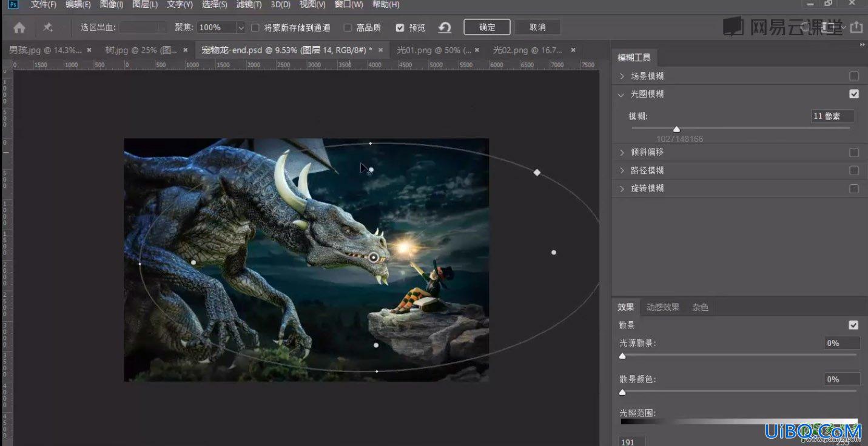The height and width of the screenshot is (446, 868).
Task: Click the 取消 cancel button
Action: [x=537, y=27]
